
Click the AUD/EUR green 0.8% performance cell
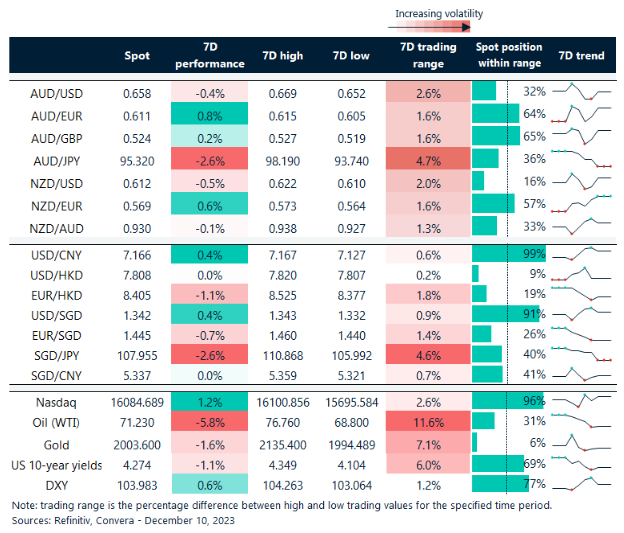tap(209, 115)
